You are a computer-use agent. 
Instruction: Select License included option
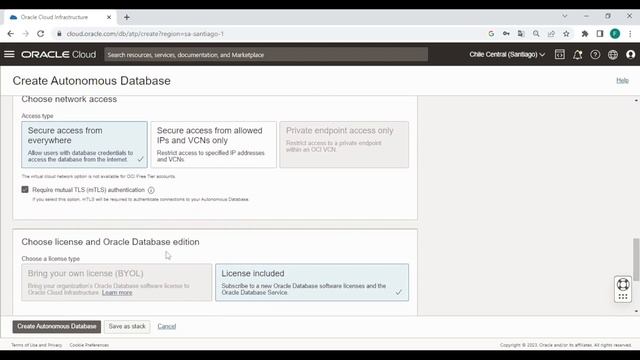coord(312,282)
